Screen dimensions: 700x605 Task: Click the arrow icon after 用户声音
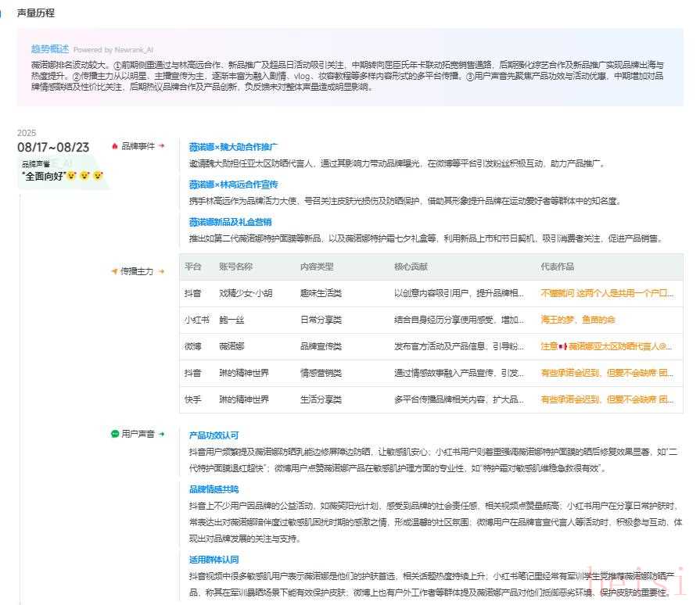click(x=162, y=433)
